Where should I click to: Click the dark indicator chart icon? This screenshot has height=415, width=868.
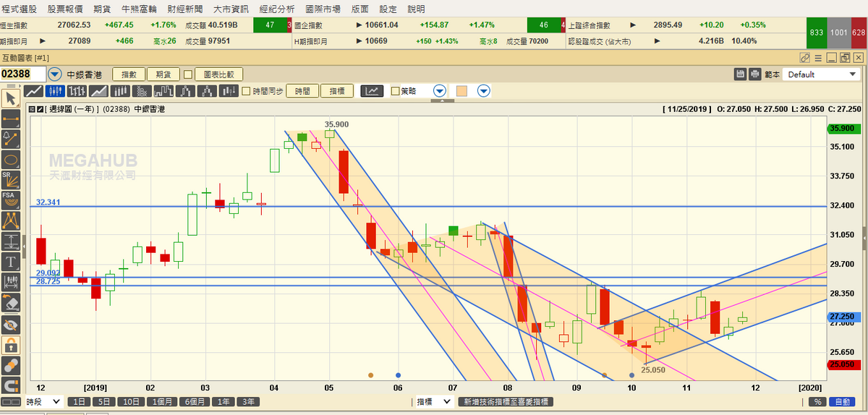pyautogui.click(x=372, y=91)
